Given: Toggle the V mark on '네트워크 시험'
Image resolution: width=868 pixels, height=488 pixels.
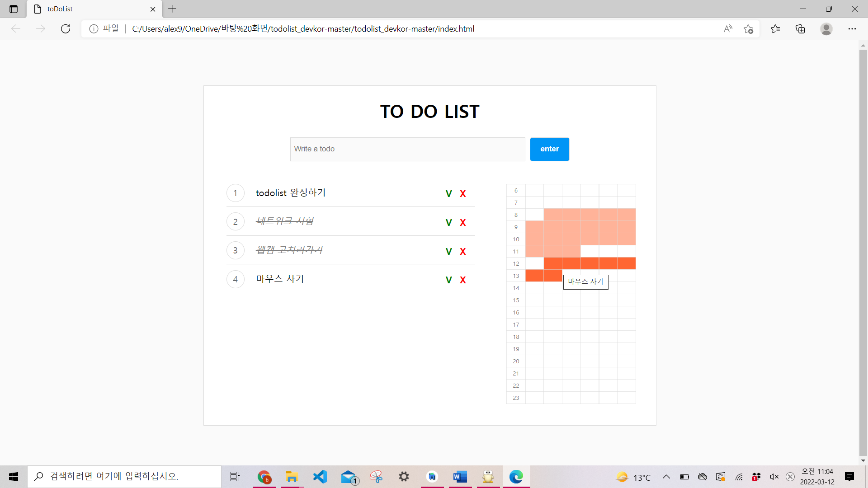Looking at the screenshot, I should pos(448,222).
